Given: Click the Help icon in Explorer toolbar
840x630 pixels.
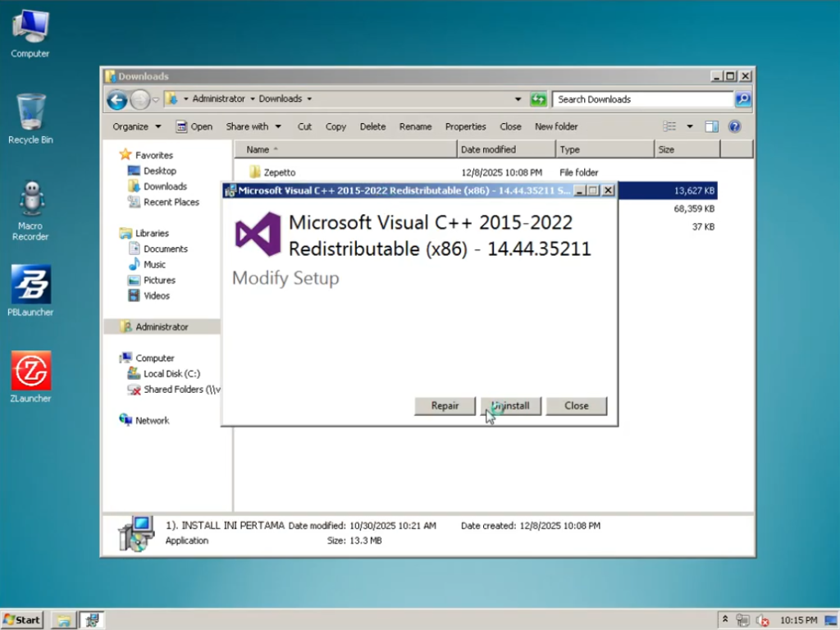Looking at the screenshot, I should coord(733,126).
